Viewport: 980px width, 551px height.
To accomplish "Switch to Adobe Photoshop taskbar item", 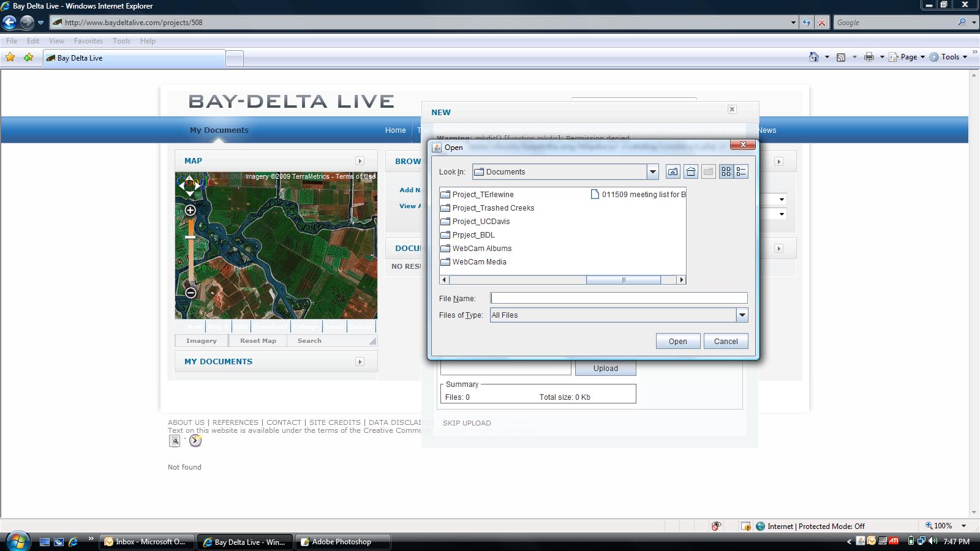I will (344, 542).
